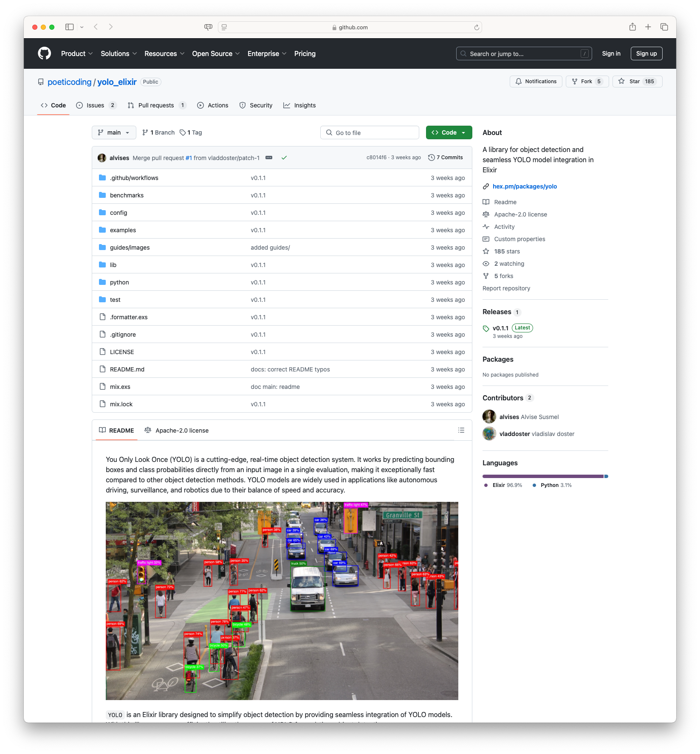Open the python folder
Image resolution: width=700 pixels, height=754 pixels.
tap(119, 282)
